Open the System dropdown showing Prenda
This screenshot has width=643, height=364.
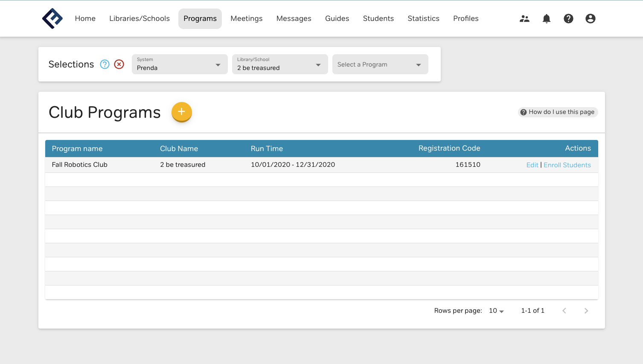tap(180, 64)
